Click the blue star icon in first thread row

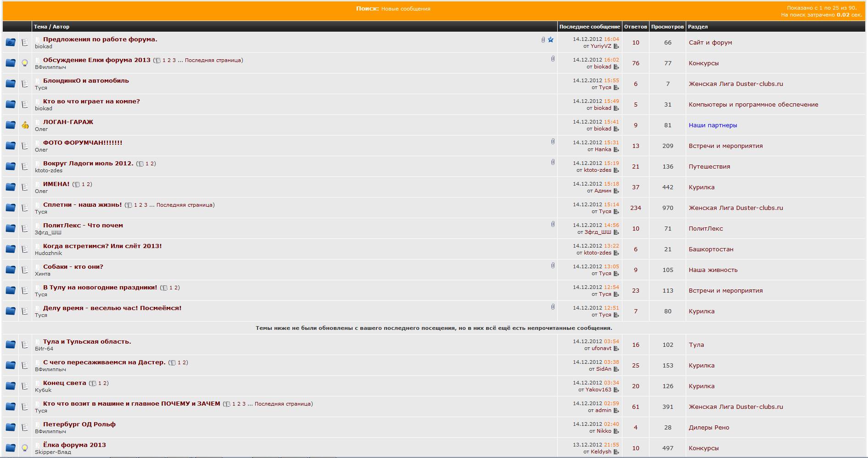click(x=551, y=40)
